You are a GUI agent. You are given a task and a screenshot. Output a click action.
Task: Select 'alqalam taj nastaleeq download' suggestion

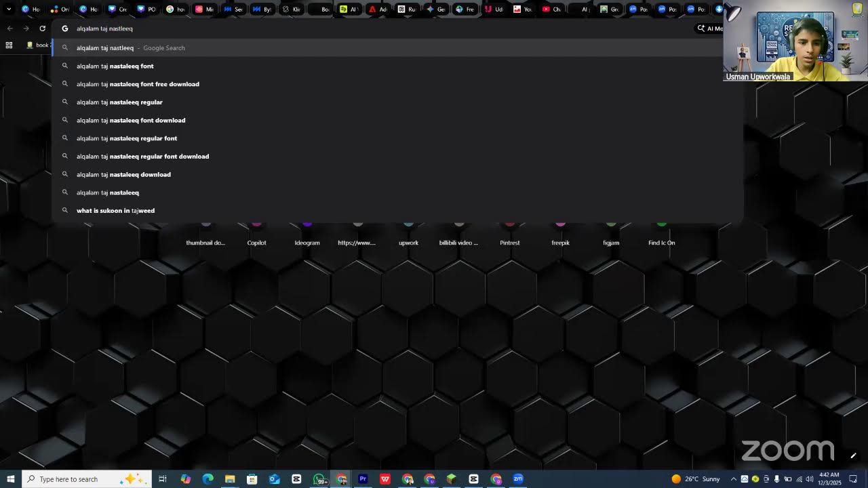[x=397, y=174]
